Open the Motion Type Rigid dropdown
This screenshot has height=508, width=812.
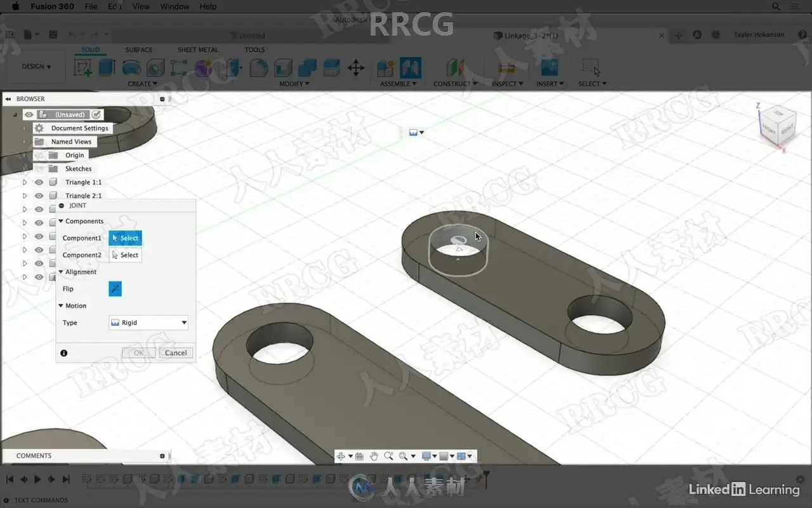[x=148, y=323]
